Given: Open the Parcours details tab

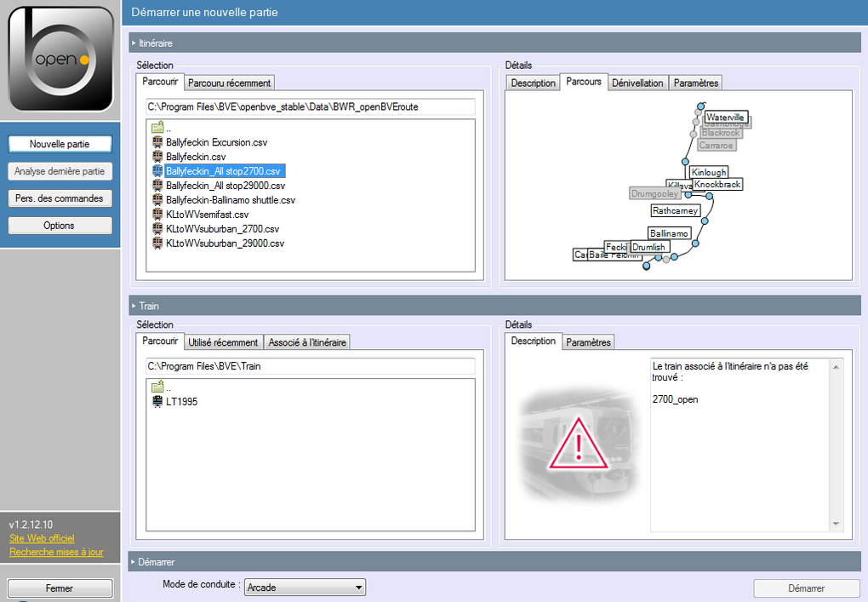Looking at the screenshot, I should 584,82.
